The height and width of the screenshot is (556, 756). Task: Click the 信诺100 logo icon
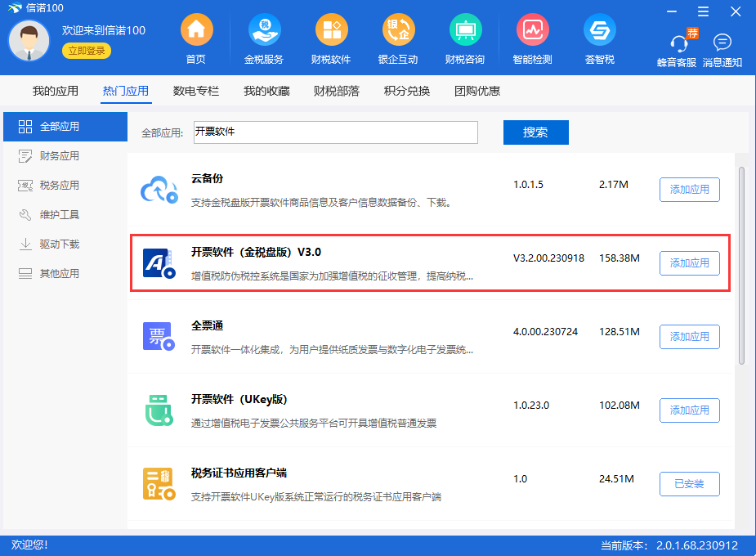coord(15,8)
